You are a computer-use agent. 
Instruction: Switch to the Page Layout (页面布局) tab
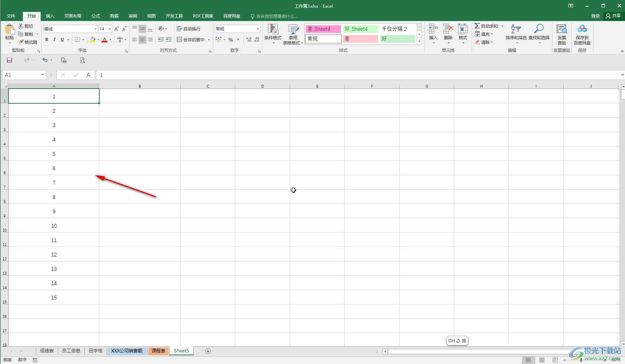pos(73,16)
